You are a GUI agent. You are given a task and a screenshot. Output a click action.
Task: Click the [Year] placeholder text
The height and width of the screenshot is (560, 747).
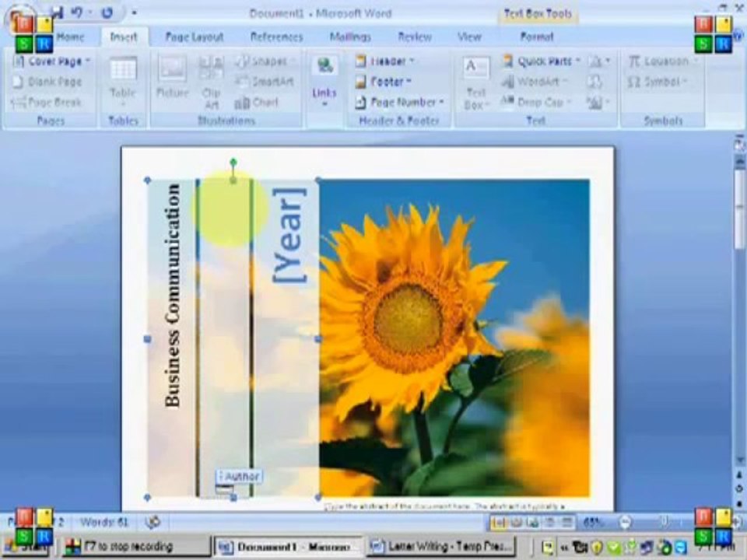click(289, 235)
